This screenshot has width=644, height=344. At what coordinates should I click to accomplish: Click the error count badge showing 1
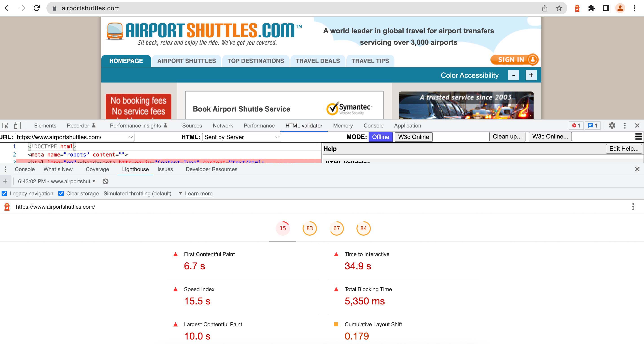point(576,125)
